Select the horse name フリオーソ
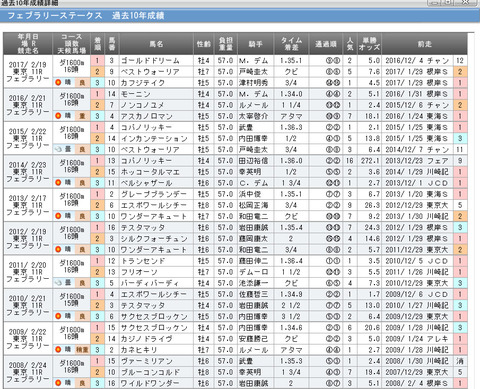The height and width of the screenshot is (389, 480). pyautogui.click(x=139, y=272)
